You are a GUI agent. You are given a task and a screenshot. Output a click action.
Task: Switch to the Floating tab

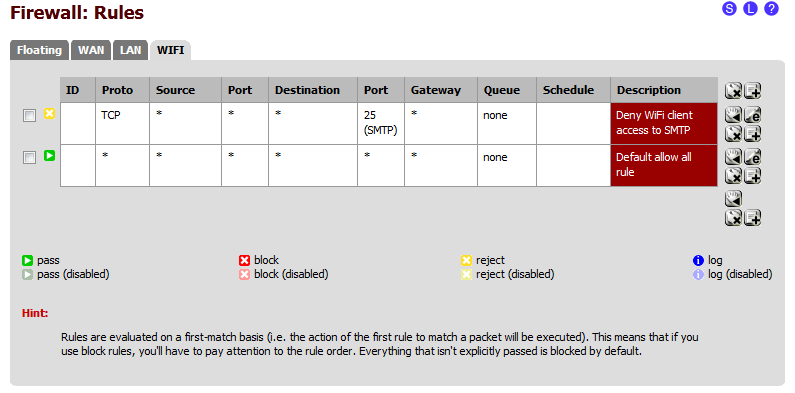(39, 50)
